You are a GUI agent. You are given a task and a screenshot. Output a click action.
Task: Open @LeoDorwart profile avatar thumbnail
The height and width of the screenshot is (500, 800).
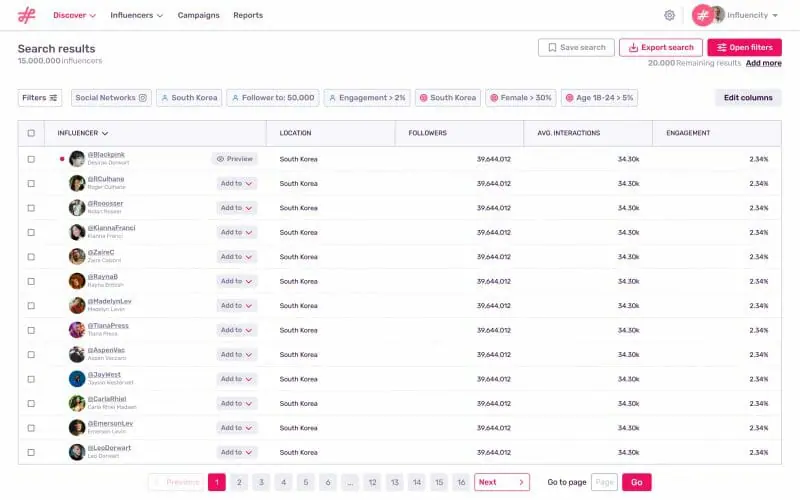(77, 452)
